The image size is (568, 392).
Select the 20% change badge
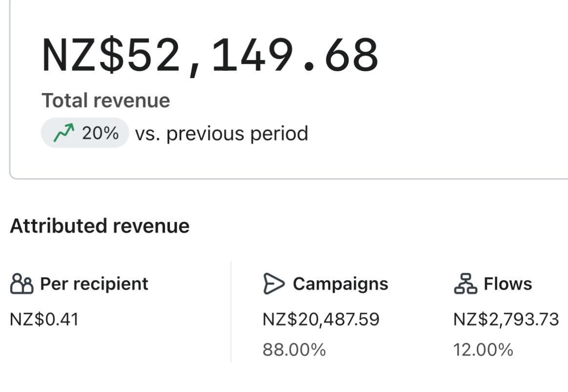point(85,133)
